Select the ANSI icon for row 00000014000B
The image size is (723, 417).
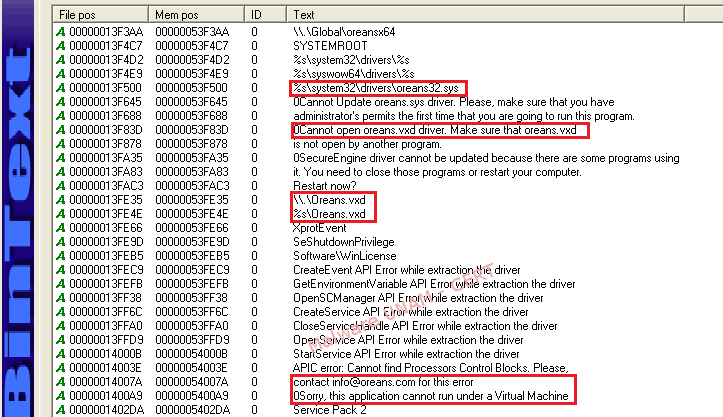[x=60, y=354]
